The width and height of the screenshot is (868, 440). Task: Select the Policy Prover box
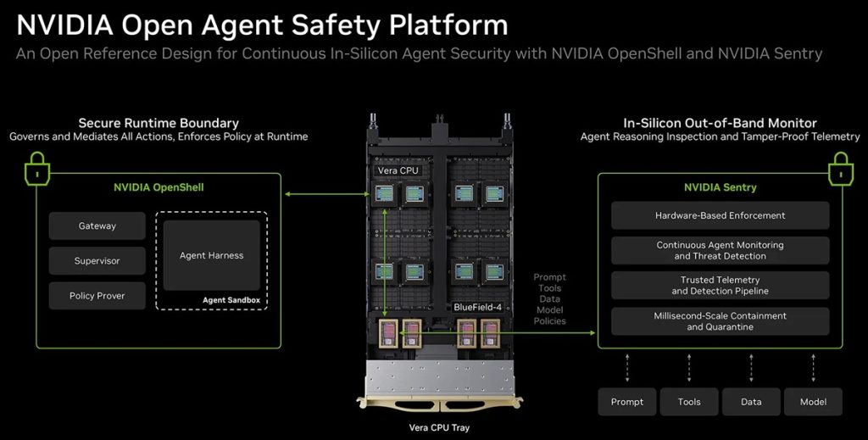[97, 296]
